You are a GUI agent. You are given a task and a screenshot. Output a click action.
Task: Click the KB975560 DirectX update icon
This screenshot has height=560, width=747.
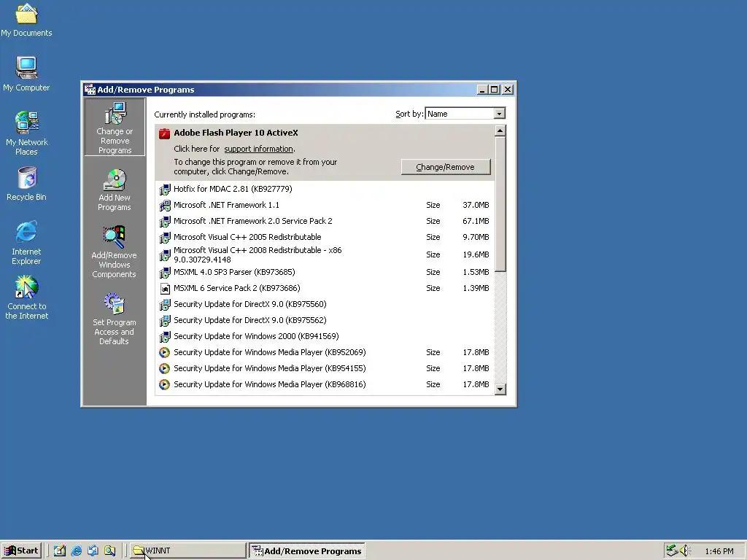[164, 304]
